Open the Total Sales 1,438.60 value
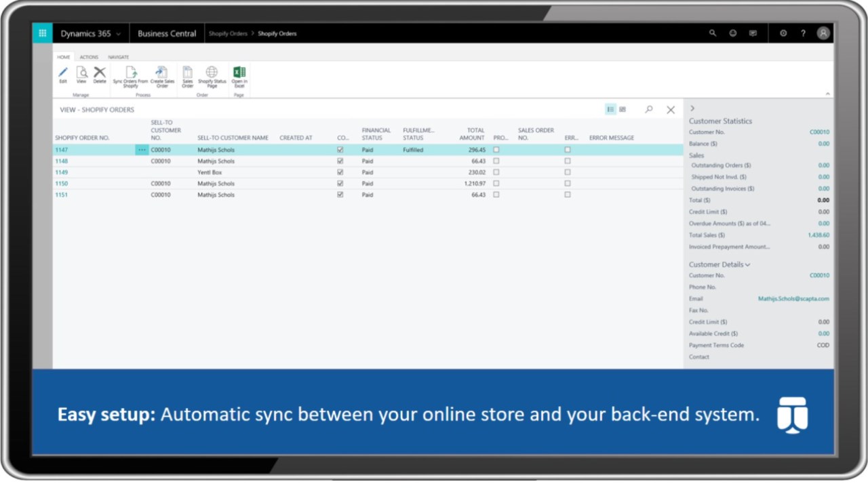 pyautogui.click(x=818, y=235)
